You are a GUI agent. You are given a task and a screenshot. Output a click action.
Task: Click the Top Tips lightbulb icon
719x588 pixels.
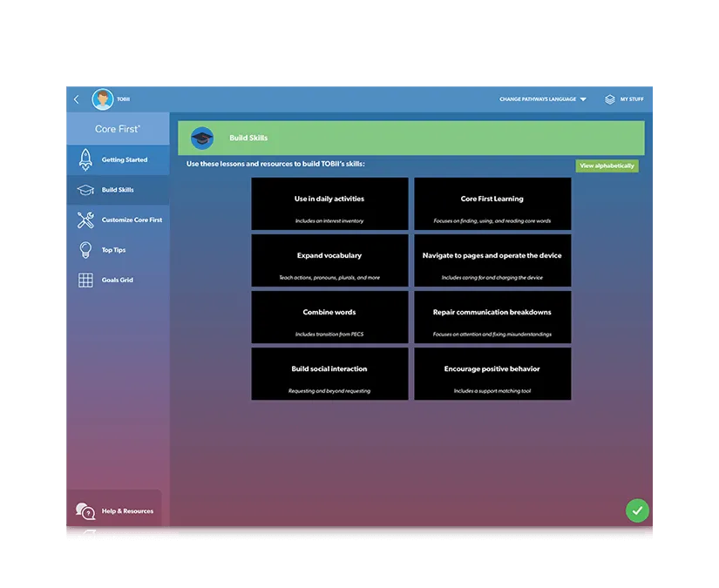tap(85, 250)
